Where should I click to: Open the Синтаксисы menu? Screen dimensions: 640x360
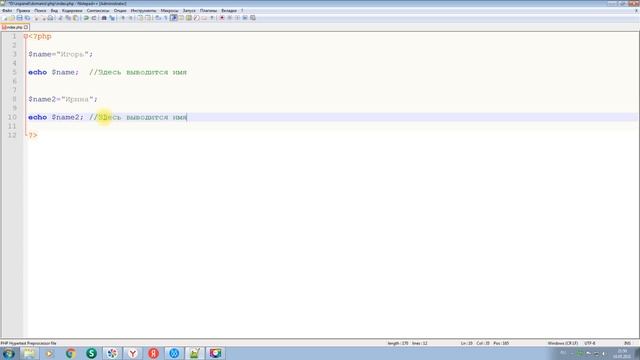[x=98, y=11]
